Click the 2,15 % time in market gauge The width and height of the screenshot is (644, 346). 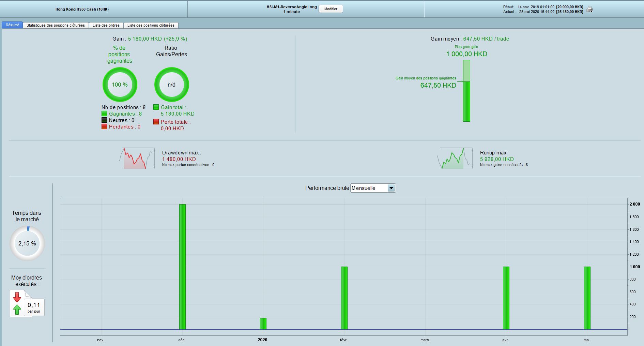tap(27, 243)
